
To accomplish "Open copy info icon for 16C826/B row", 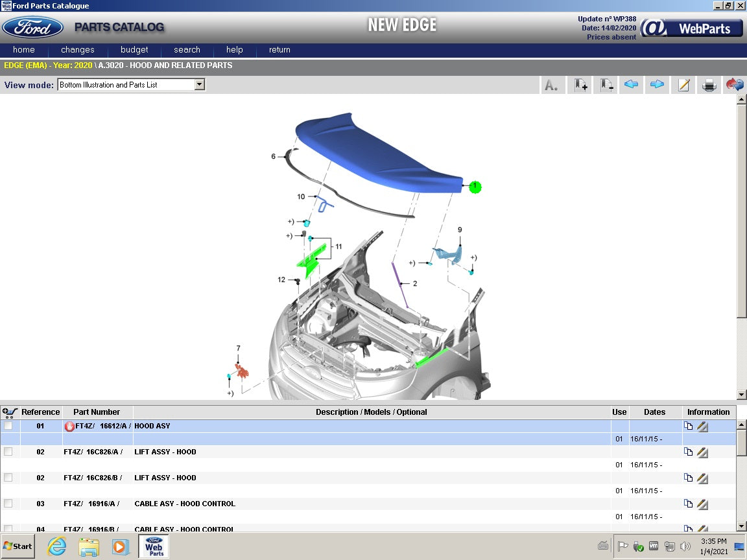I will click(x=688, y=478).
